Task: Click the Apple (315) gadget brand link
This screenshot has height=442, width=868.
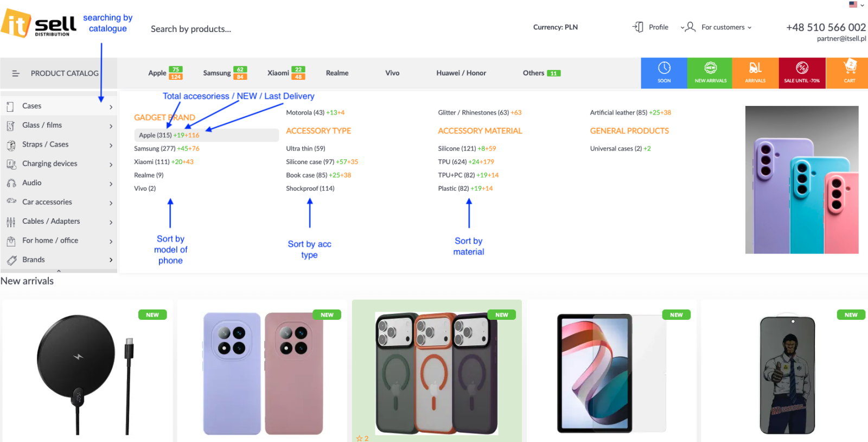Action: tap(155, 135)
